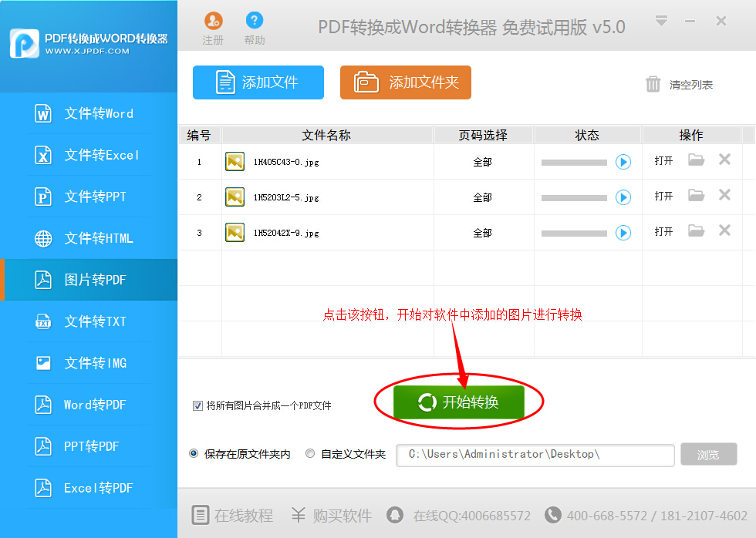Select 文件转TXT in sidebar
The width and height of the screenshot is (756, 538).
(x=89, y=321)
